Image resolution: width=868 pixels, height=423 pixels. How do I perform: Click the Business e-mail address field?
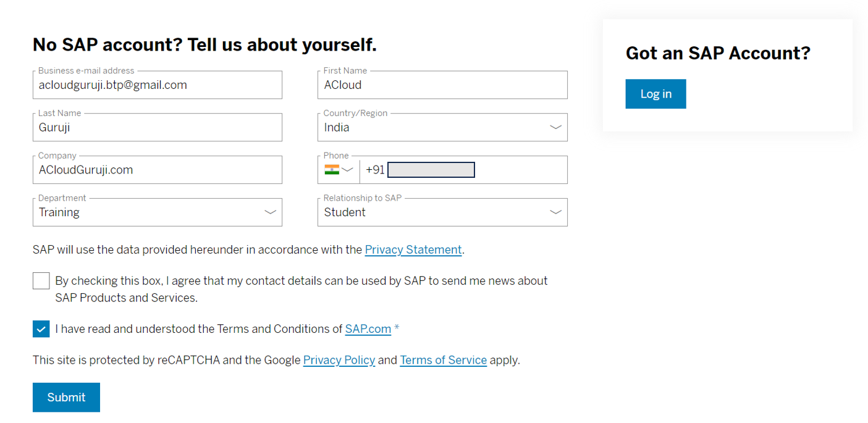pos(157,85)
